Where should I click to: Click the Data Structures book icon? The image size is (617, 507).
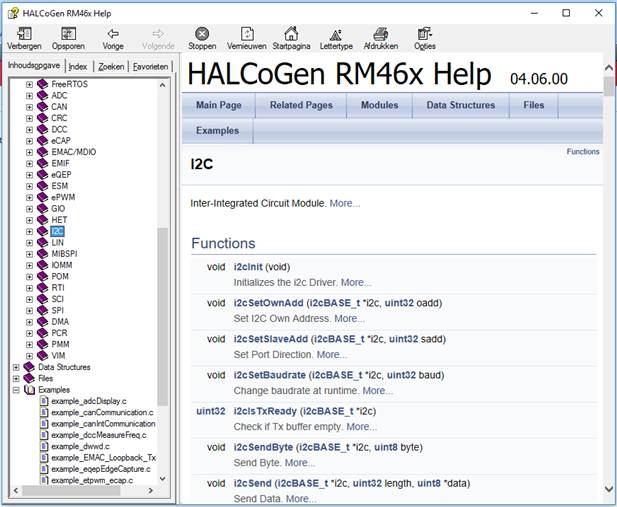coord(29,367)
